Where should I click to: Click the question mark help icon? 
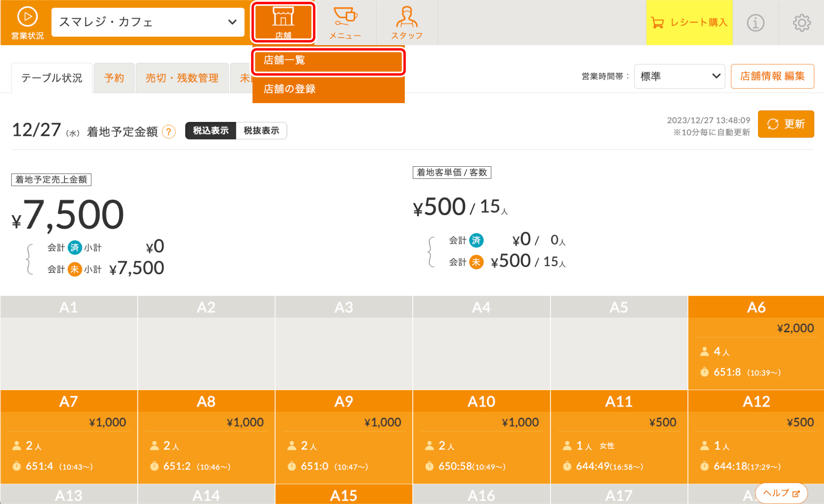tap(169, 131)
